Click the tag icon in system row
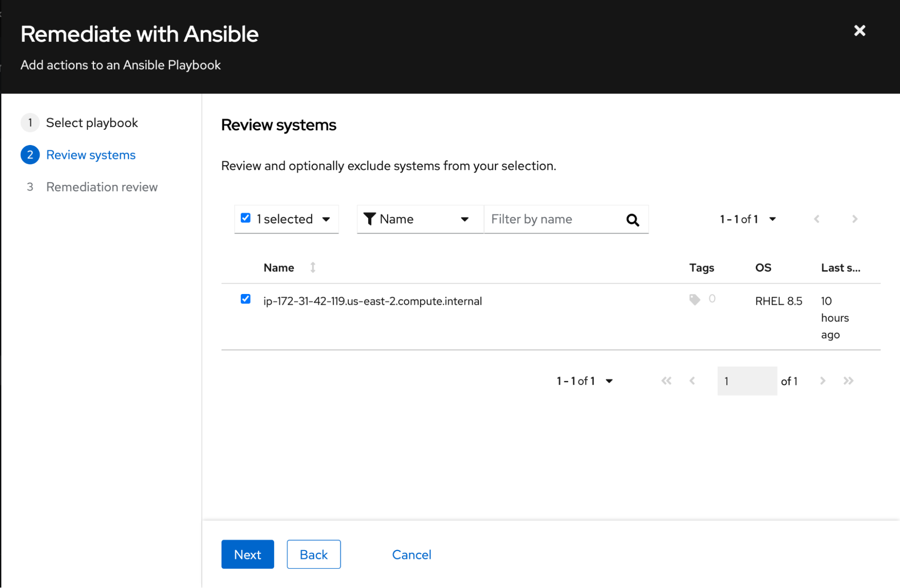Screen dimensions: 900x588 (694, 299)
